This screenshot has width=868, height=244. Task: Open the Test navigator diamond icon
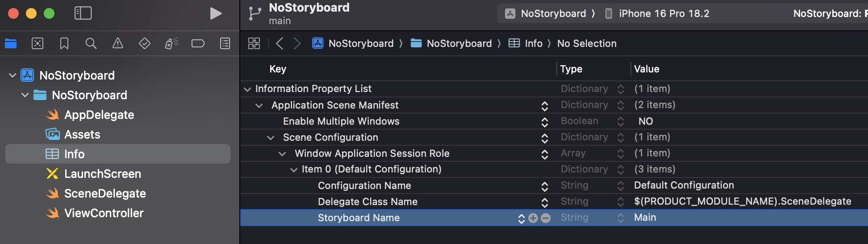(145, 43)
